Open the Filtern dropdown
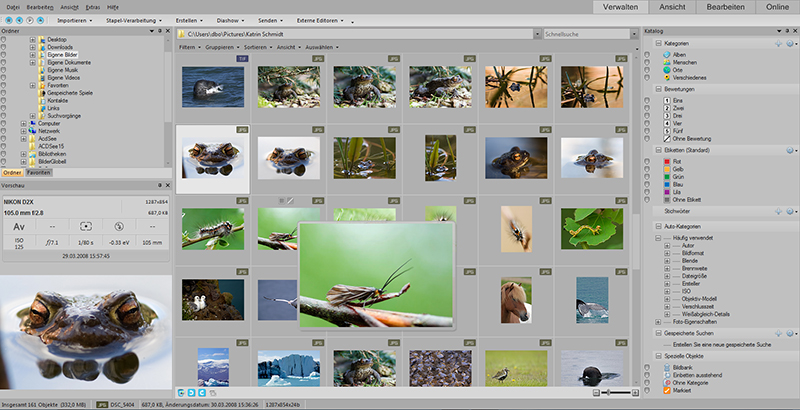Image resolution: width=800 pixels, height=410 pixels. pos(188,47)
